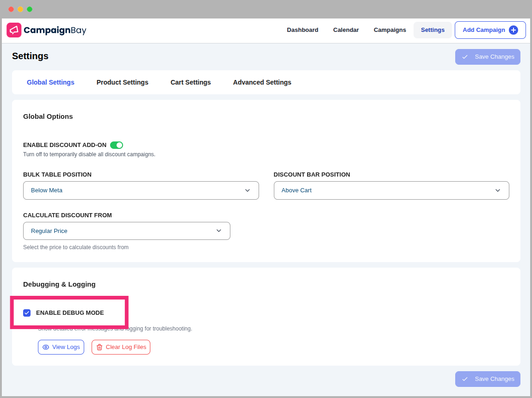This screenshot has width=532, height=398.
Task: Select the Global Settings tab
Action: pyautogui.click(x=50, y=82)
